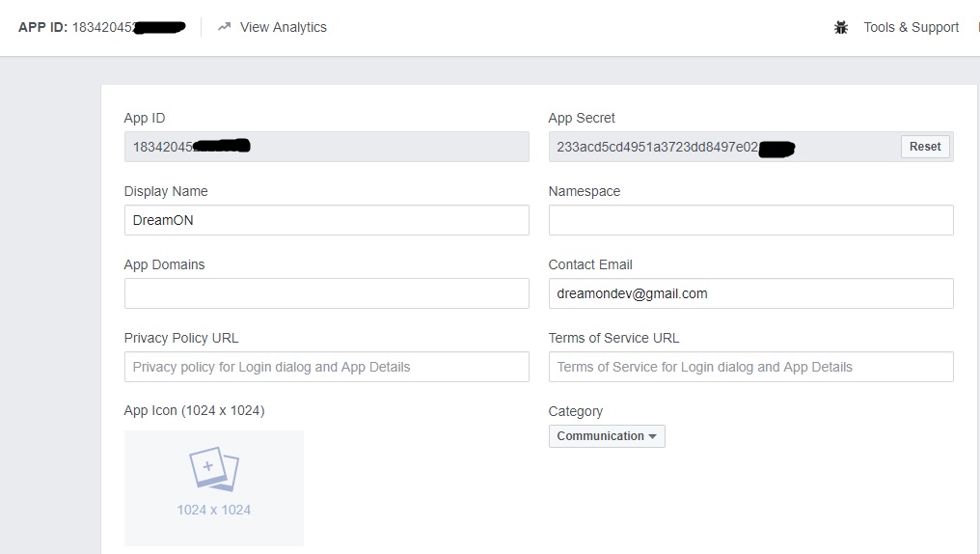Focus the Privacy Policy URL field

coord(326,367)
